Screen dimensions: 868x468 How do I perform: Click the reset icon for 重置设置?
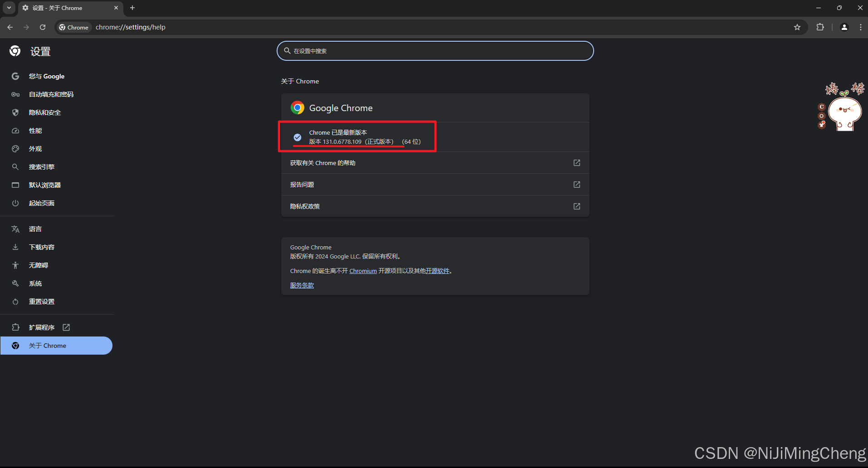15,302
